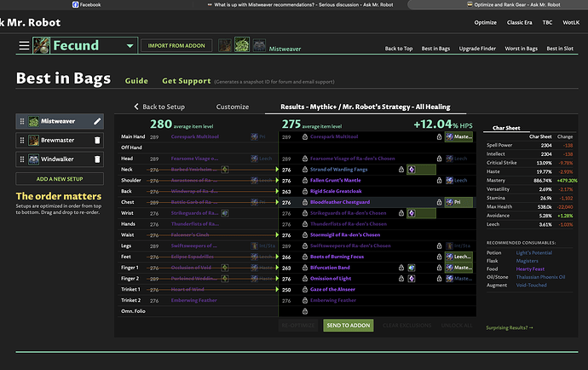Click the Pri enchant on Bloodfeather Chestguard

[458, 202]
